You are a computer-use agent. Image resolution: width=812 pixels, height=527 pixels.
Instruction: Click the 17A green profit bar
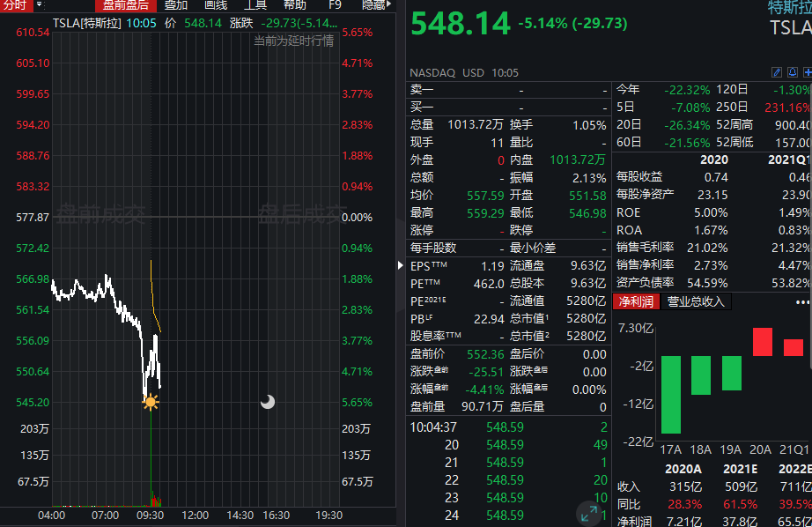671,394
